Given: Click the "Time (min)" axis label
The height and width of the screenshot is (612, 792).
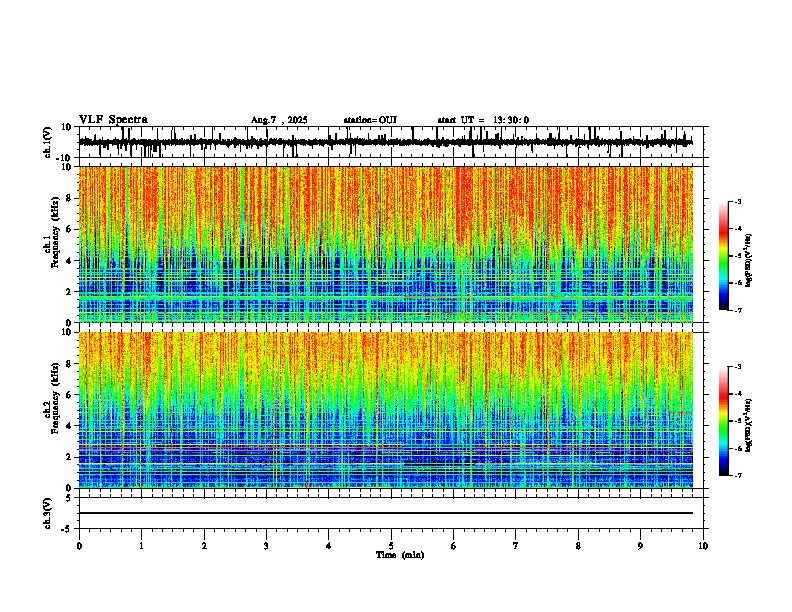Looking at the screenshot, I should point(400,555).
